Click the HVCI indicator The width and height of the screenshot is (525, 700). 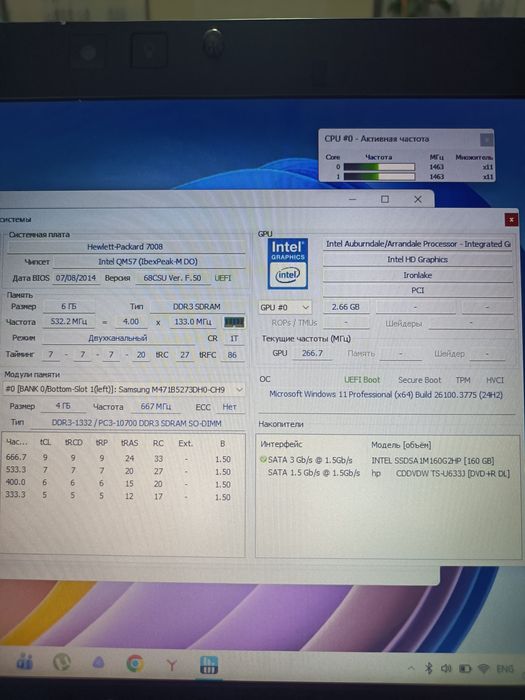pyautogui.click(x=495, y=380)
